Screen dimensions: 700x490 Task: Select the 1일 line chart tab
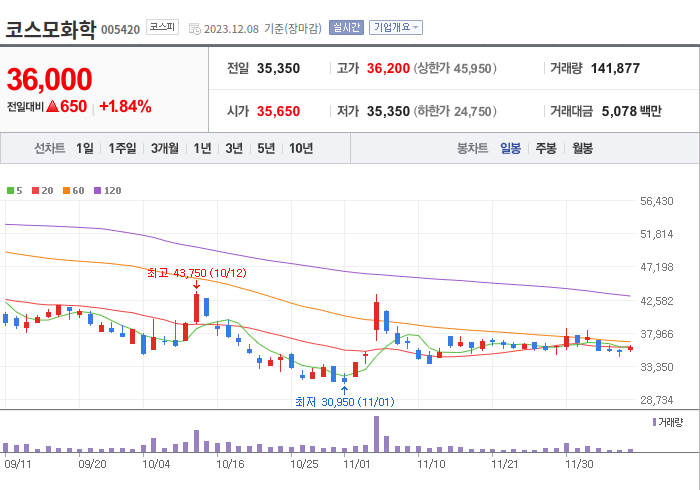click(85, 148)
